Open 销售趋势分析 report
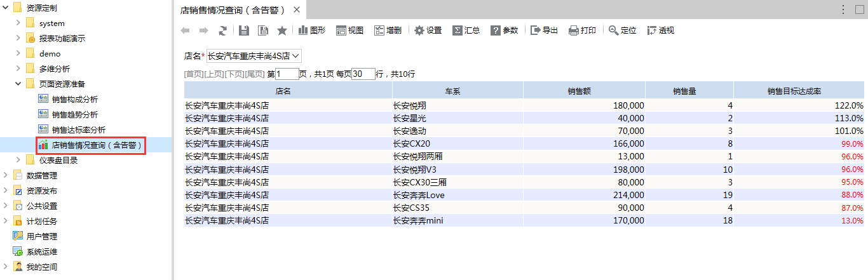The image size is (868, 280). (75, 114)
